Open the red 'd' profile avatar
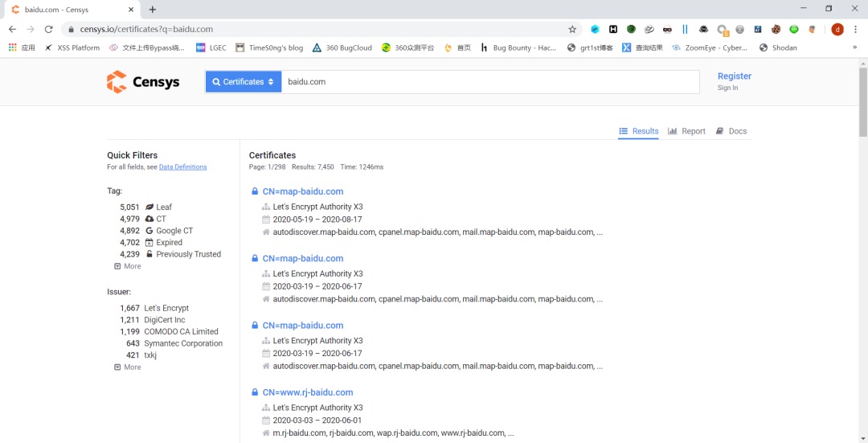 coord(837,30)
